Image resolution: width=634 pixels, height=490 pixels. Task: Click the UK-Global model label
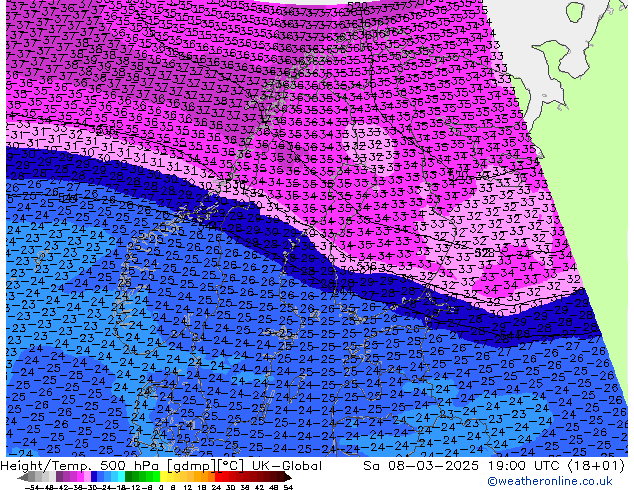287,466
